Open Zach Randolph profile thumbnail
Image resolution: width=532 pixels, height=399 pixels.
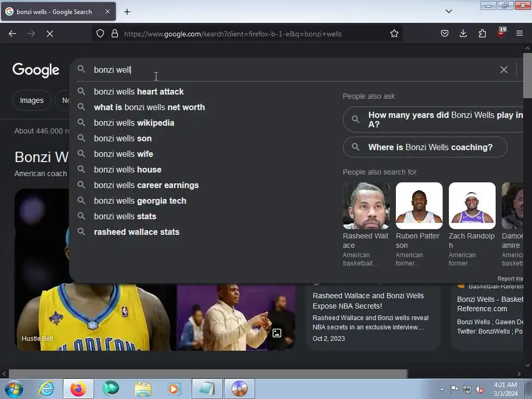tap(472, 206)
